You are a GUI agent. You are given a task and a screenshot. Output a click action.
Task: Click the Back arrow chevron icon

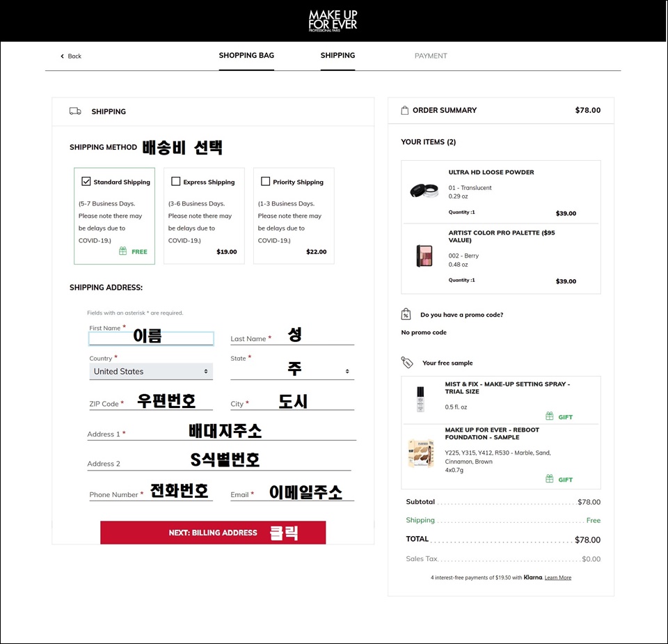point(62,56)
